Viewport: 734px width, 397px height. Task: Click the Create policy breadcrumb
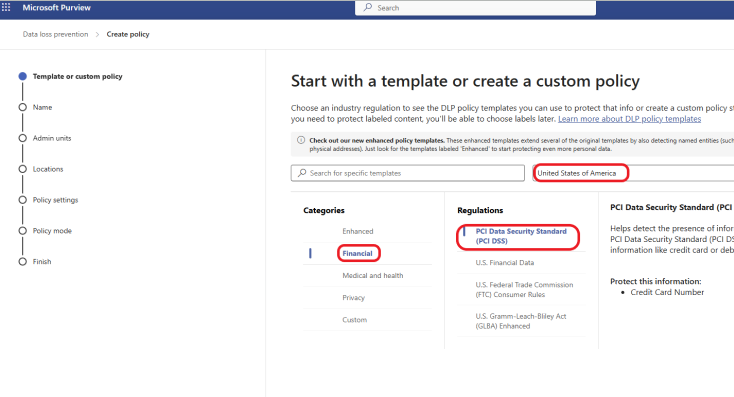click(x=128, y=34)
